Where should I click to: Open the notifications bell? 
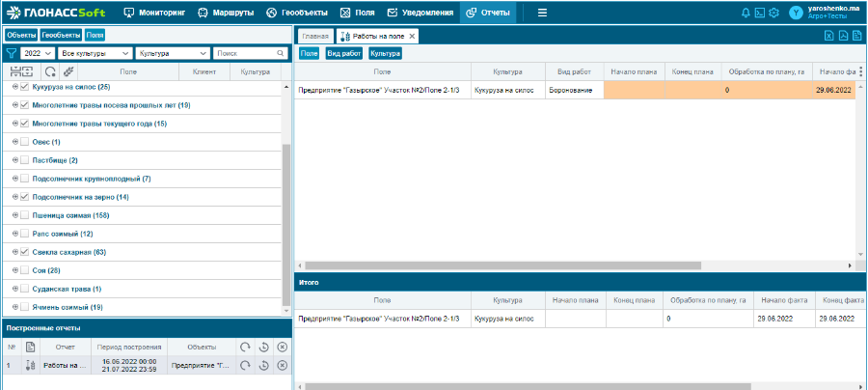pyautogui.click(x=746, y=13)
